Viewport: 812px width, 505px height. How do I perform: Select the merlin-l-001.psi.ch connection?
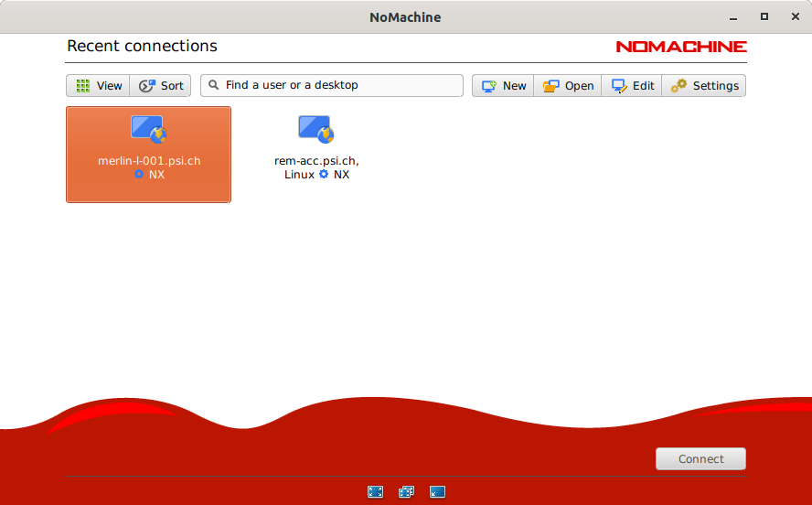[x=148, y=154]
